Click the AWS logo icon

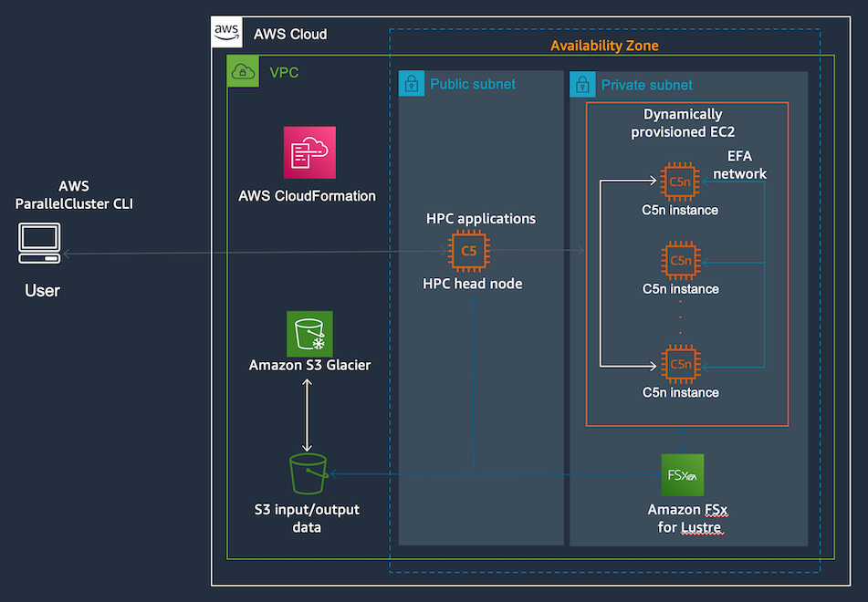point(226,32)
